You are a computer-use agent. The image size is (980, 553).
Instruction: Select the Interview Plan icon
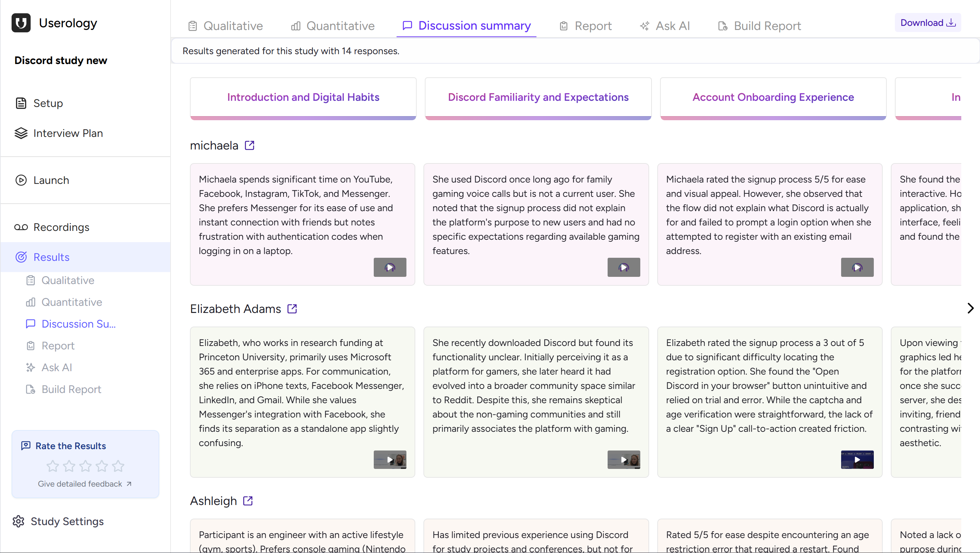tap(21, 133)
